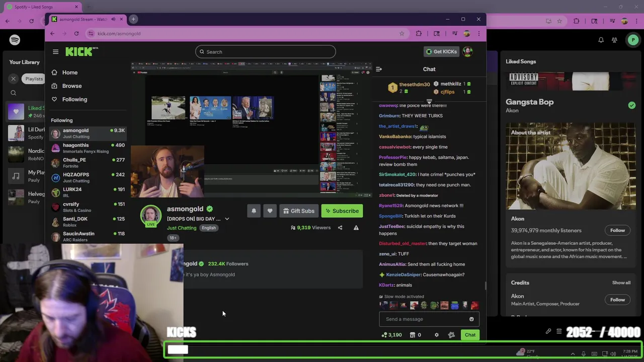This screenshot has width=644, height=362.
Task: Open HQZAOFPS channel in Following list
Action: tap(88, 177)
